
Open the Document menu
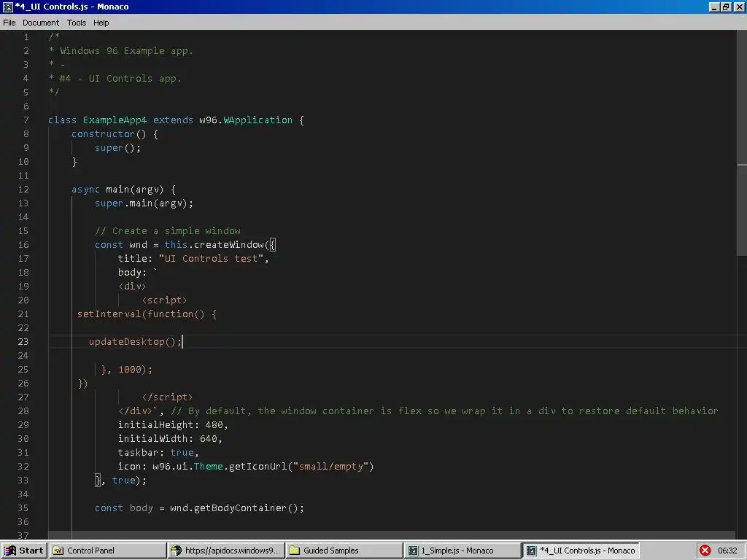[41, 23]
